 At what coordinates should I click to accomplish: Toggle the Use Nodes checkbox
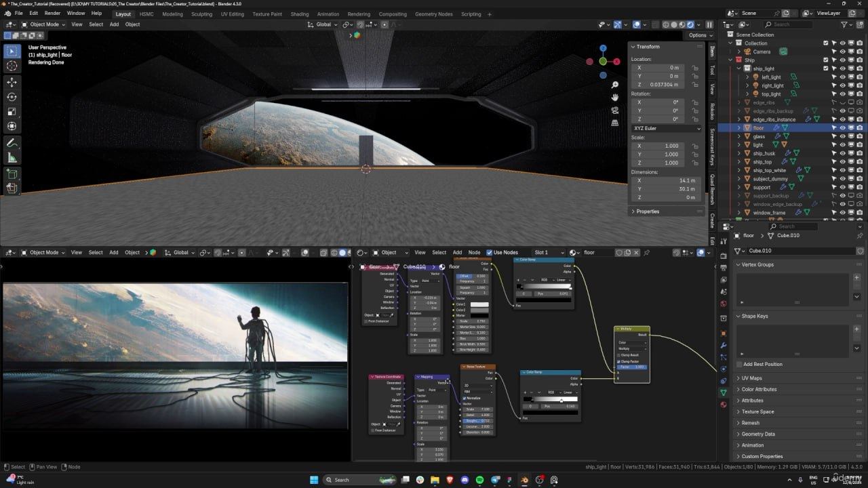pos(490,253)
